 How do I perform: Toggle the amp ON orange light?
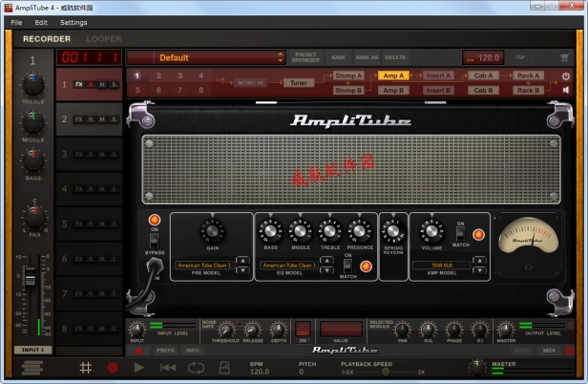[x=154, y=220]
